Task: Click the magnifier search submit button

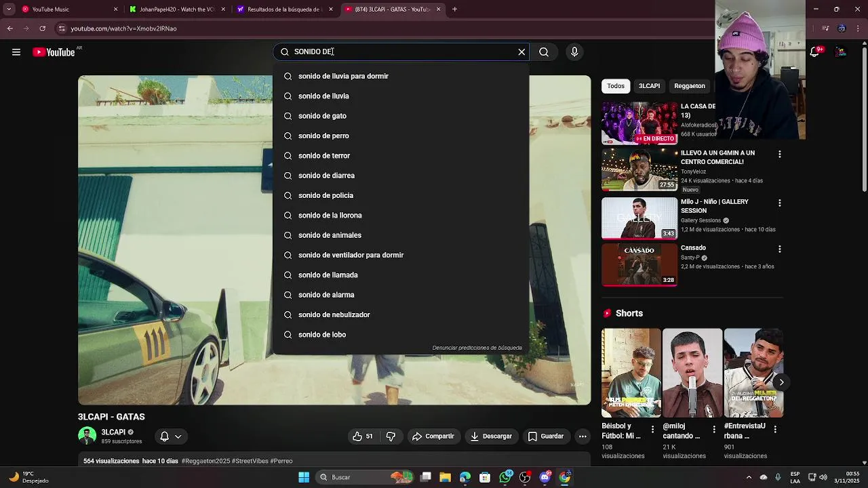Action: [544, 52]
